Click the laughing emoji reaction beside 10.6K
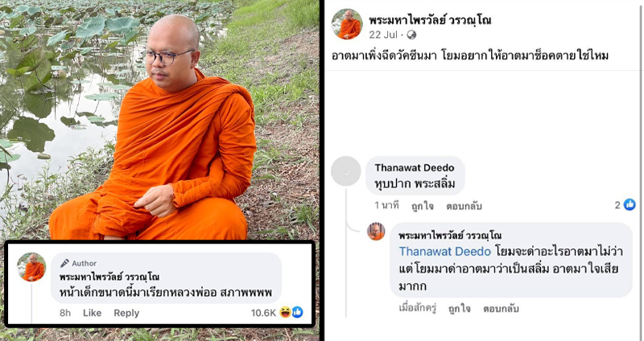Screen dimensions: 644x341 285,312
